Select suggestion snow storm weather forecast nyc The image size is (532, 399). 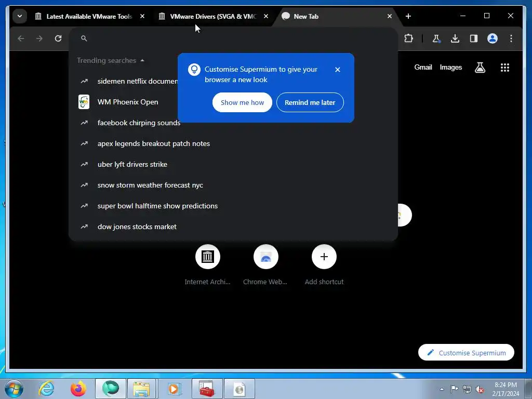coord(233,185)
